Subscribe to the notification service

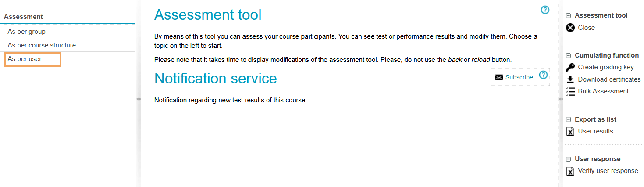click(x=519, y=77)
